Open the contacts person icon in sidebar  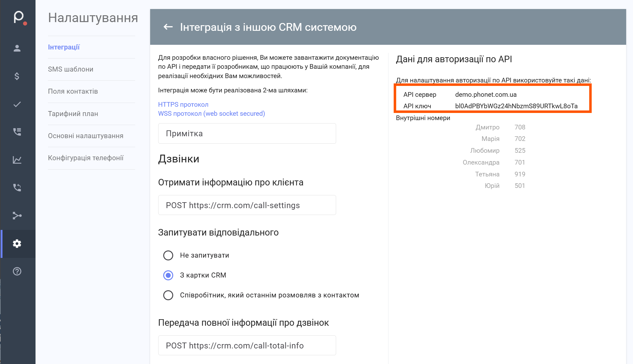click(17, 48)
